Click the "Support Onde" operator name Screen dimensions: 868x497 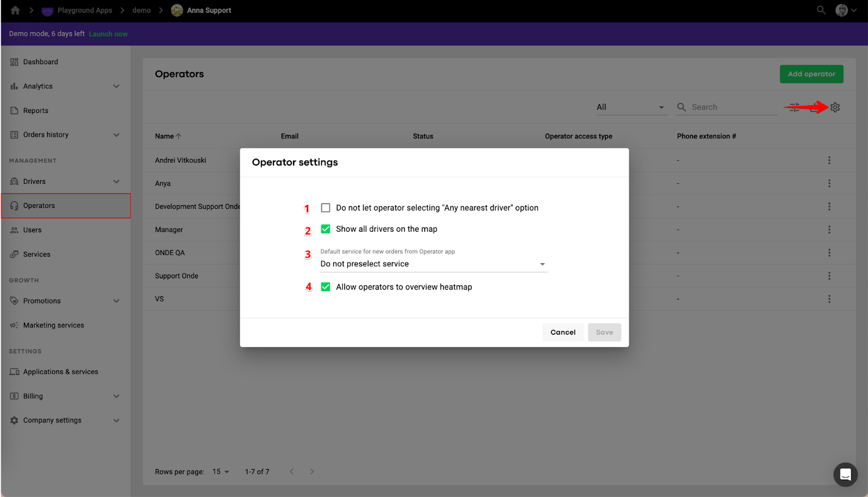pyautogui.click(x=177, y=276)
